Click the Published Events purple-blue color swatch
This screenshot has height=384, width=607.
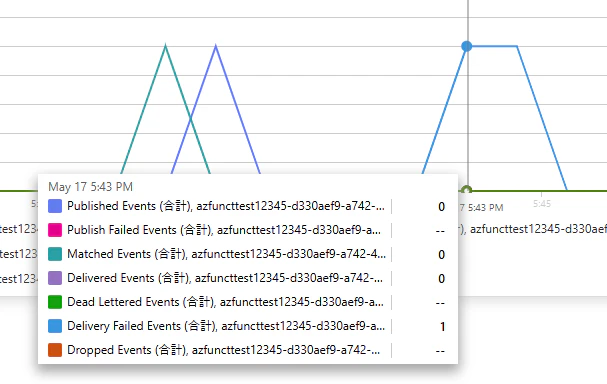click(55, 206)
